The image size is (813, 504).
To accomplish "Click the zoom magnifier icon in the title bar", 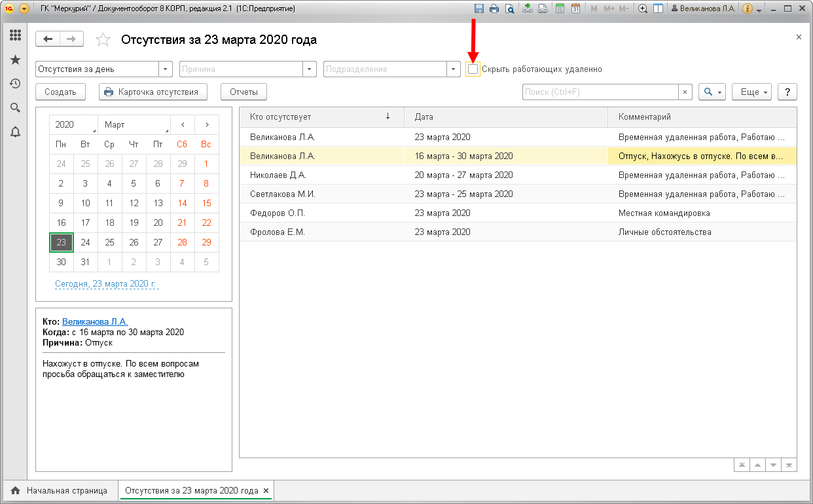I will (643, 9).
